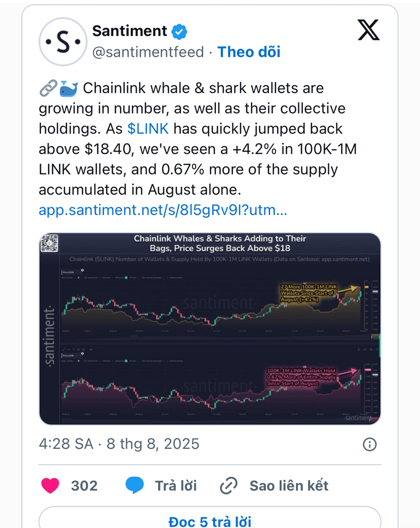This screenshot has width=420, height=528.
Task: Open Santiment profile avatar
Action: tap(63, 42)
